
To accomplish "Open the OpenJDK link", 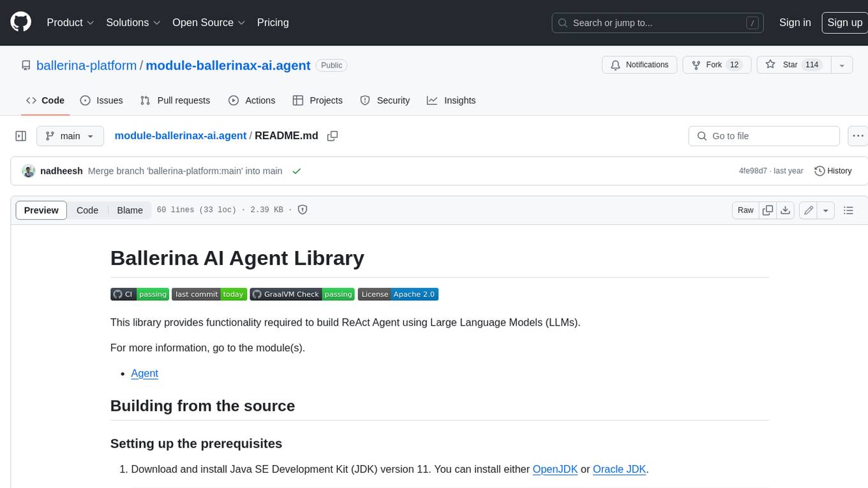I will [x=555, y=469].
